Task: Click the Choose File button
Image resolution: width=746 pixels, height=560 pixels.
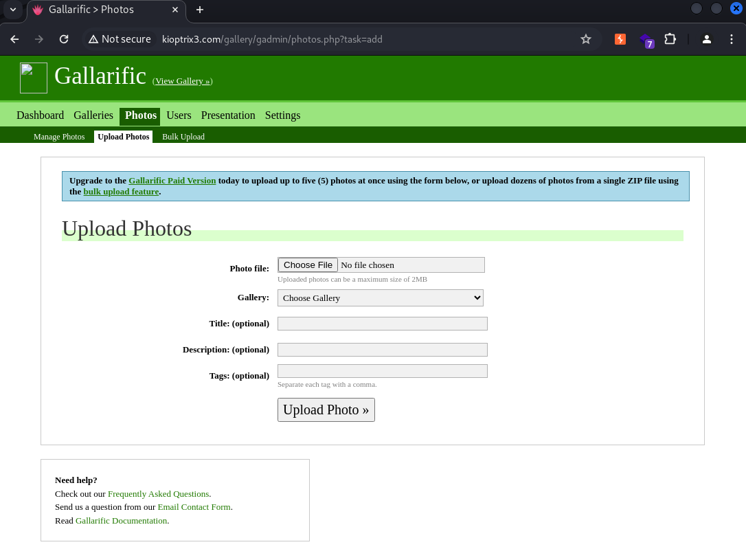Action: [x=308, y=265]
